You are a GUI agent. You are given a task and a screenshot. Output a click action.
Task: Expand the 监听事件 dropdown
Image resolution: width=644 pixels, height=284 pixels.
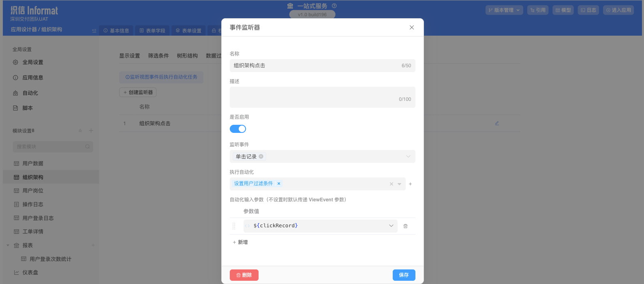[408, 156]
